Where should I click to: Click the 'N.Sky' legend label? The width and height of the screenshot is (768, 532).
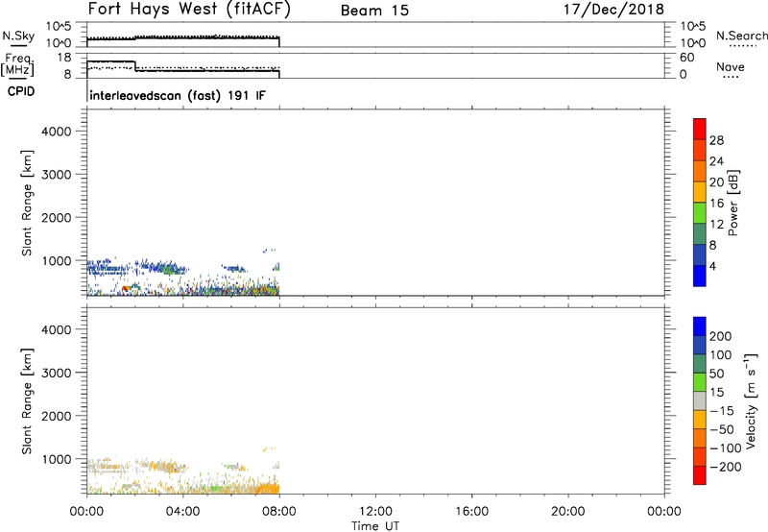[x=18, y=36]
